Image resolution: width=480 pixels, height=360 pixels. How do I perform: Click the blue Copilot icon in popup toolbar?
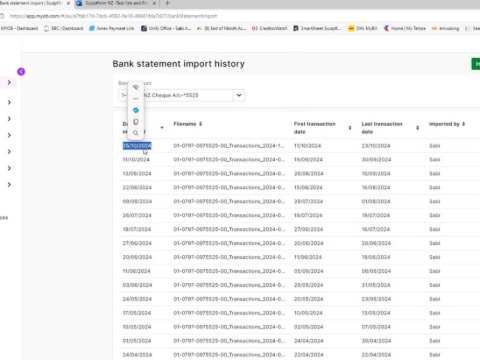(136, 110)
